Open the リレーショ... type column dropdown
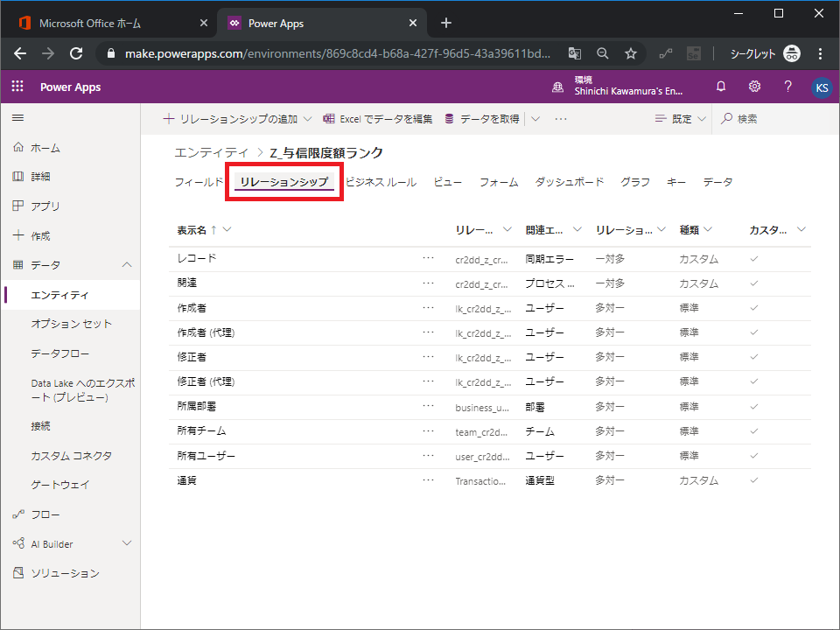Image resolution: width=840 pixels, height=630 pixels. coord(661,230)
